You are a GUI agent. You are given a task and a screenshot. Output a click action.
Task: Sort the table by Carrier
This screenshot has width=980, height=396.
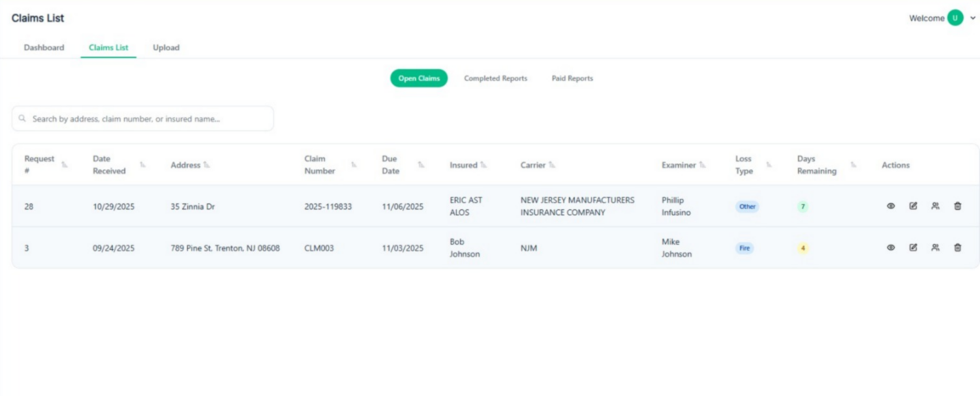click(x=553, y=166)
